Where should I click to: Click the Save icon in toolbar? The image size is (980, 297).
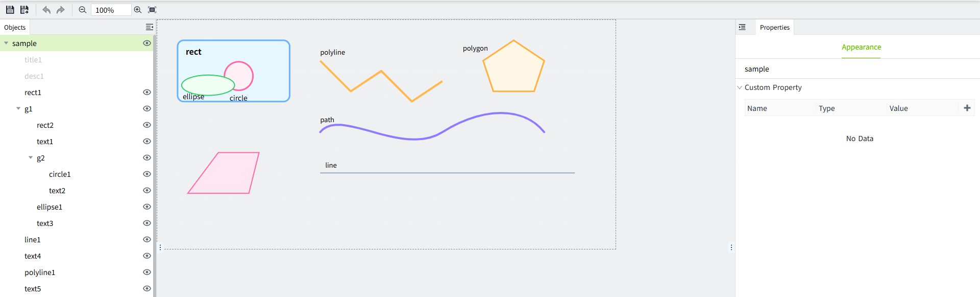coord(10,10)
